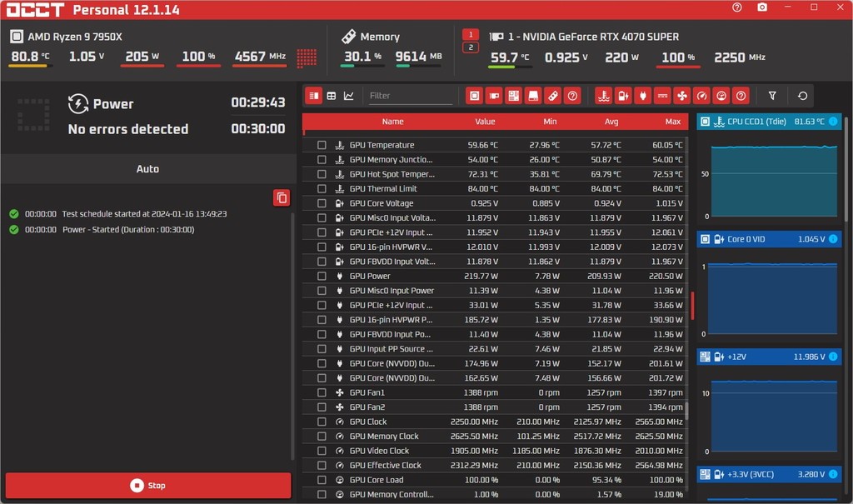Click the AMD Ryzen 9 7950X label
Image resolution: width=853 pixels, height=504 pixels.
coord(75,37)
